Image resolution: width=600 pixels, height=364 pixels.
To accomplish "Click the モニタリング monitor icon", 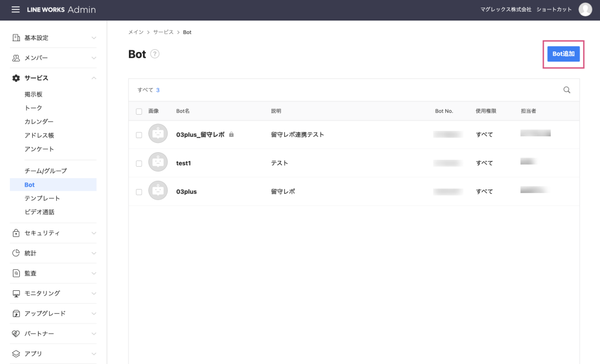I will point(16,293).
